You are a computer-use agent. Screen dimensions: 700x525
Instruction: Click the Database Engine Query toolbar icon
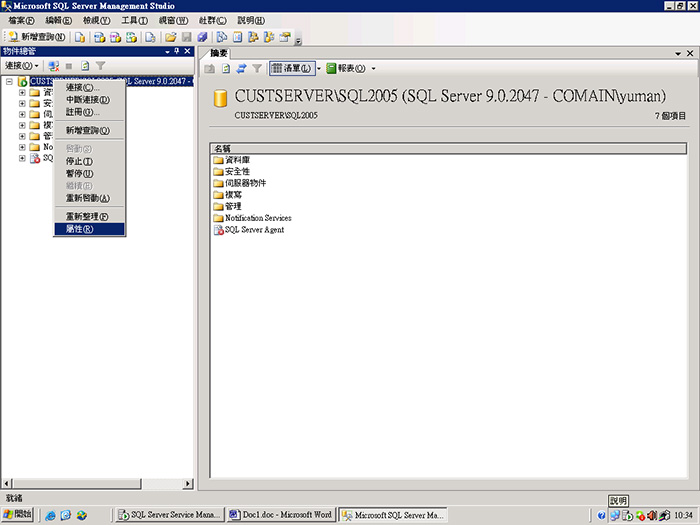(80, 37)
